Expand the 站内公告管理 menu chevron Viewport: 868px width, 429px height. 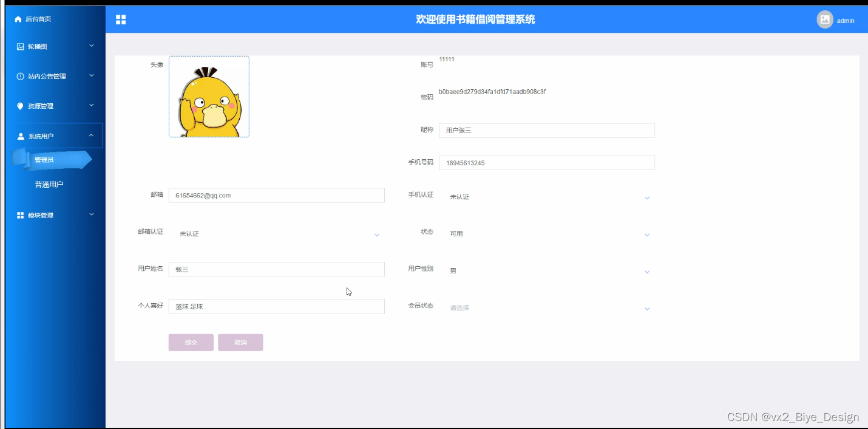coord(92,75)
